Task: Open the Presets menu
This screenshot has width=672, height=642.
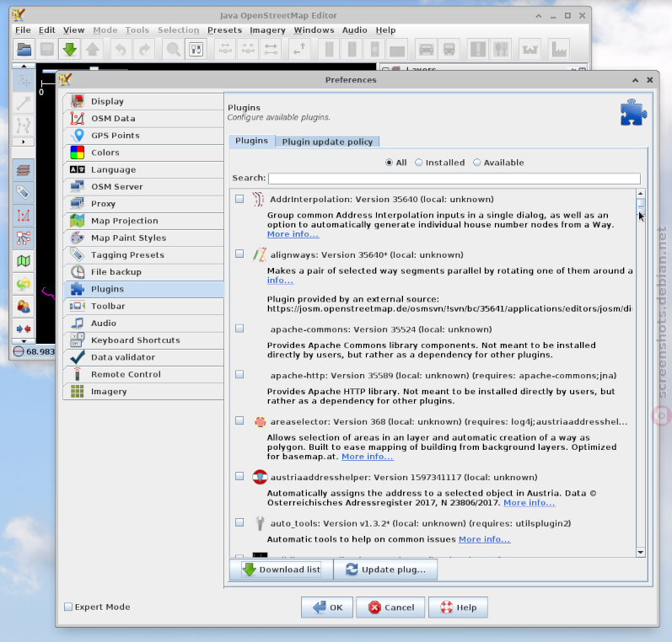Action: tap(224, 30)
